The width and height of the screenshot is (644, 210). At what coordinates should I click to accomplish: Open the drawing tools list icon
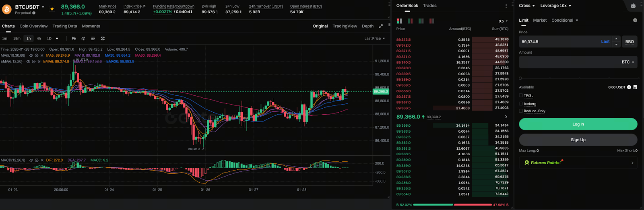pyautogui.click(x=93, y=39)
